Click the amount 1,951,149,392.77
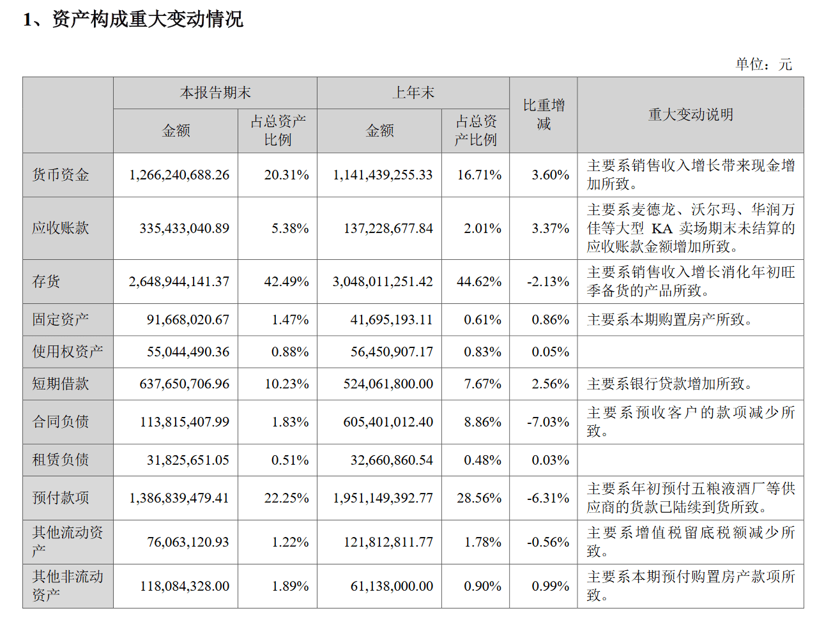Viewport: 840px width, 620px height. (383, 498)
